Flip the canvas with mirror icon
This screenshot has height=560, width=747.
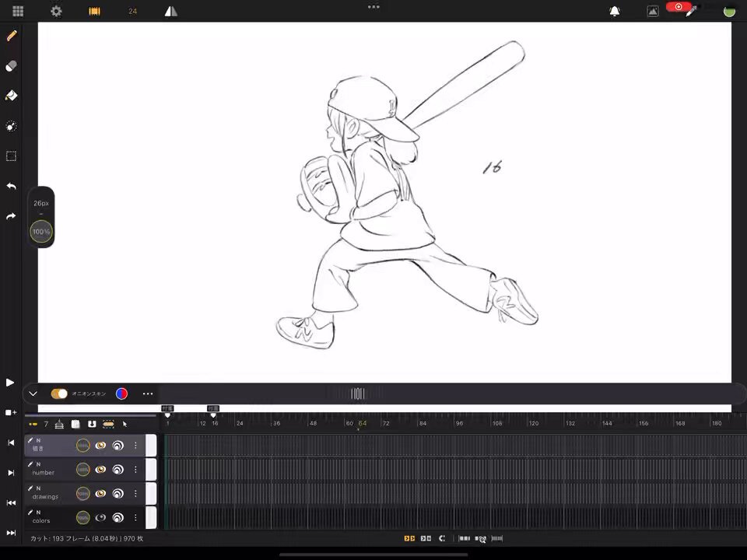(170, 11)
